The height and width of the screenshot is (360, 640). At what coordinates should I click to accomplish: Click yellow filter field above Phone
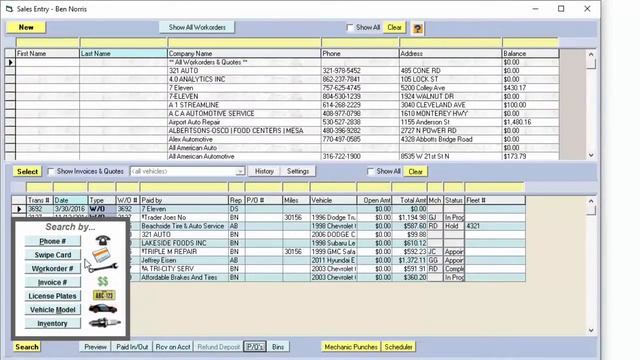tap(360, 43)
